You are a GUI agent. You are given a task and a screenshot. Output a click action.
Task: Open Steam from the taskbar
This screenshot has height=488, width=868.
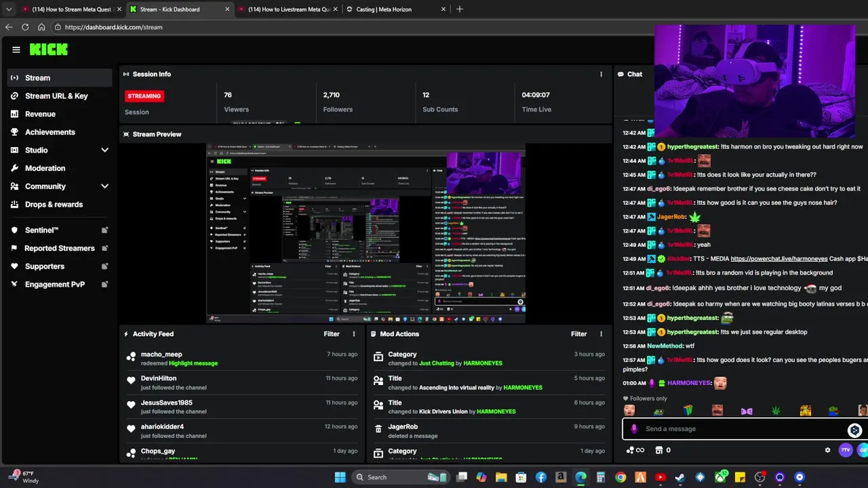coord(680,477)
